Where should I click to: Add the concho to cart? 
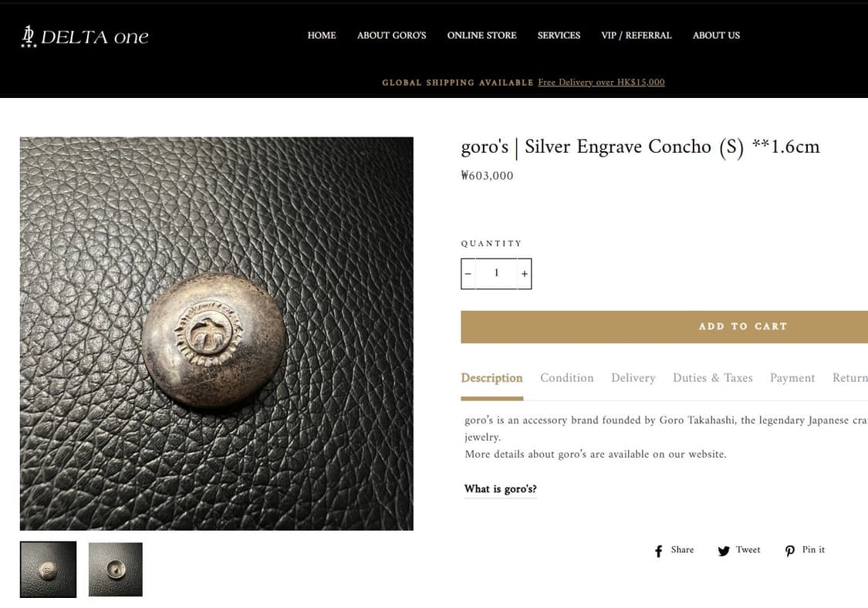pos(664,326)
